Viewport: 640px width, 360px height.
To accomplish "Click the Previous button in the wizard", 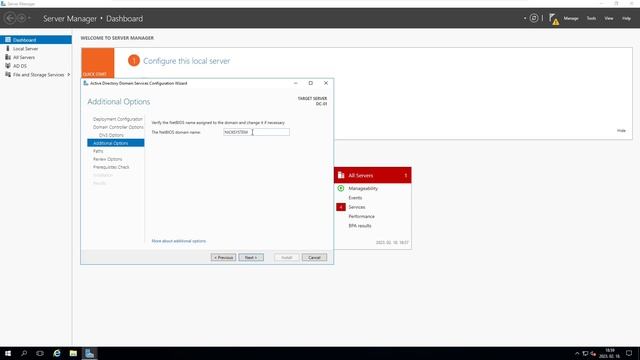I will [223, 258].
